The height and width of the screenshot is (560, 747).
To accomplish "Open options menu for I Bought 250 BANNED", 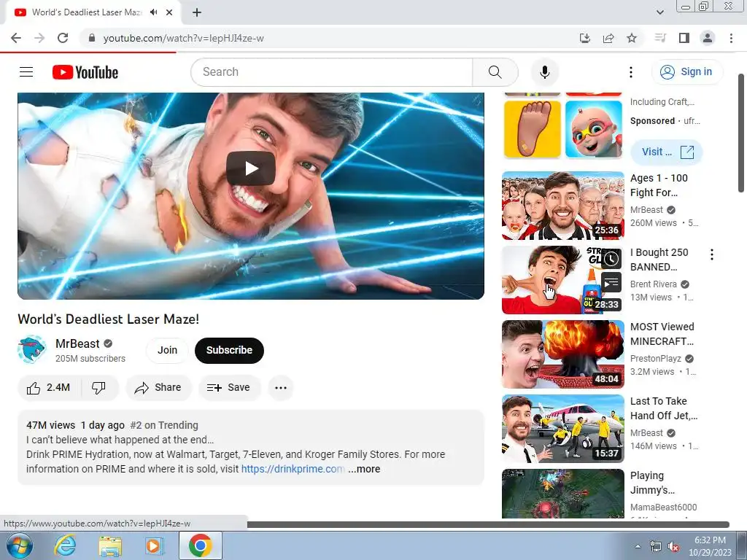I will point(712,254).
